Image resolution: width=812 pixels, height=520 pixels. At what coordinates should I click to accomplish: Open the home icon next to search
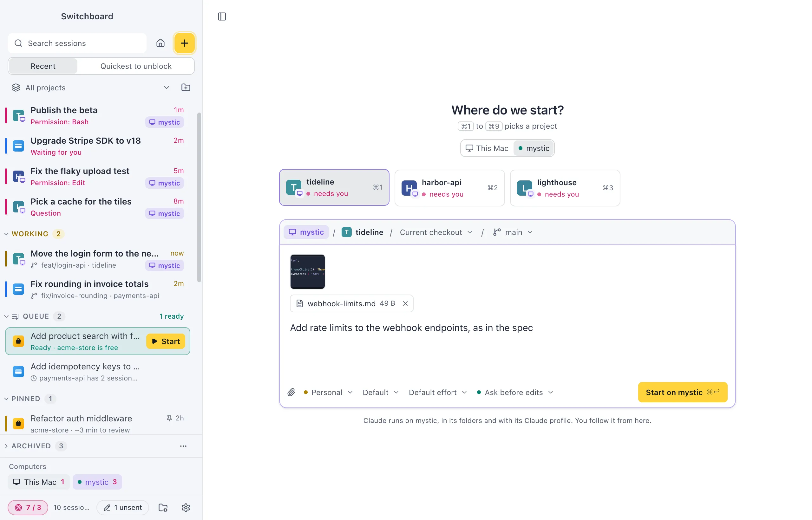coord(160,43)
